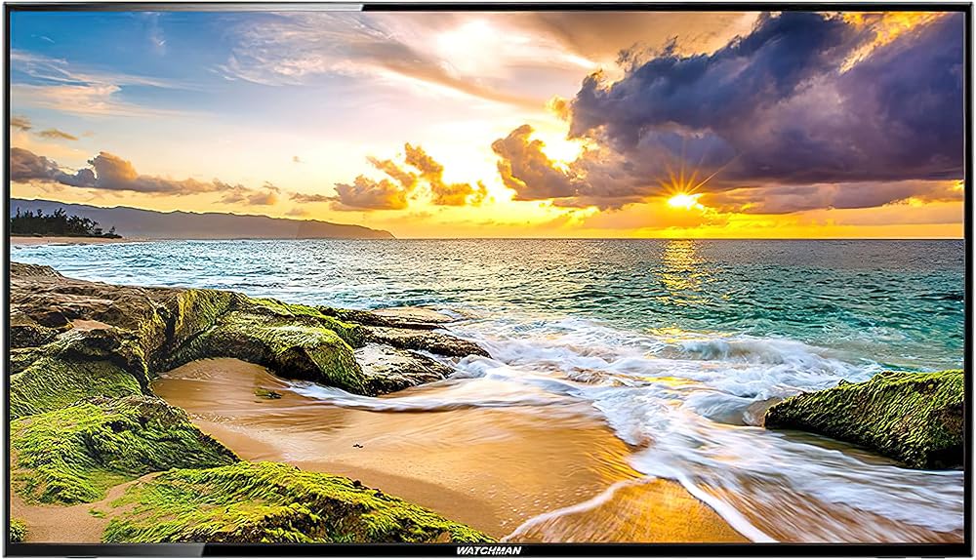Click the TV's black top bezel
Viewport: 976px width, 560px height.
[488, 8]
